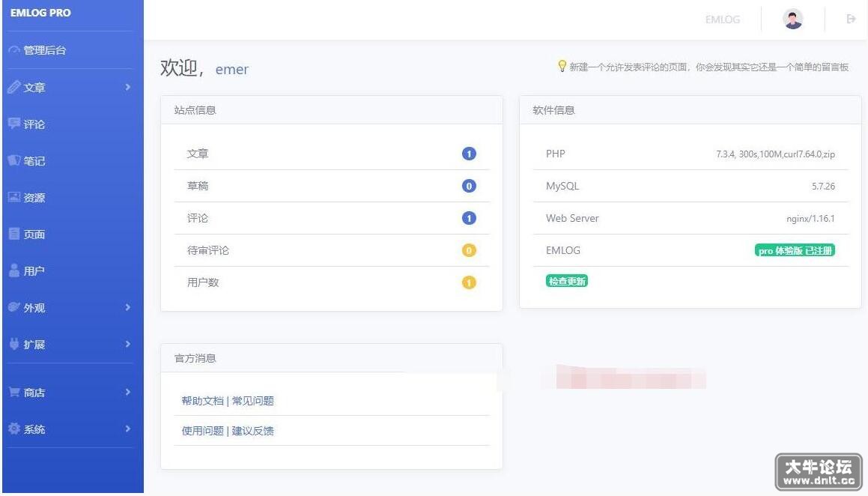This screenshot has width=868, height=496.
Task: Click the gear icon beside 系统
Action: coord(14,429)
